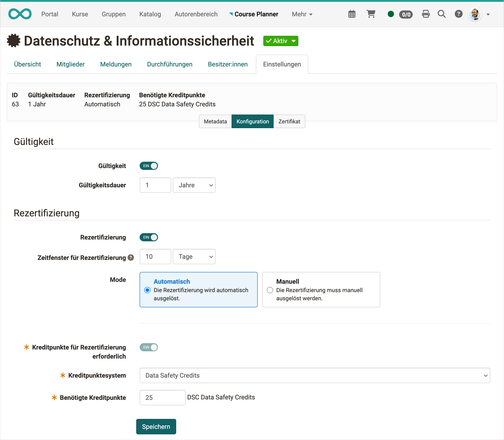Click the green status dot indicator

click(x=390, y=14)
